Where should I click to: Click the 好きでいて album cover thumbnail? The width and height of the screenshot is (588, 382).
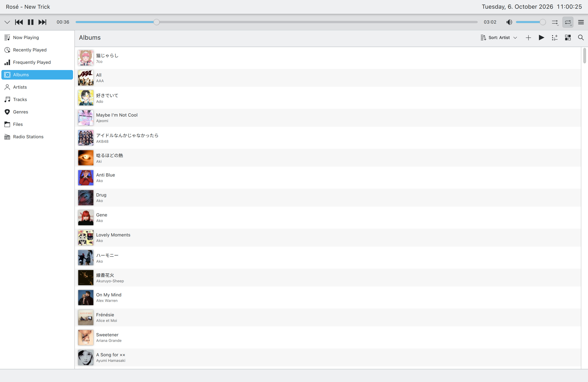pyautogui.click(x=86, y=98)
